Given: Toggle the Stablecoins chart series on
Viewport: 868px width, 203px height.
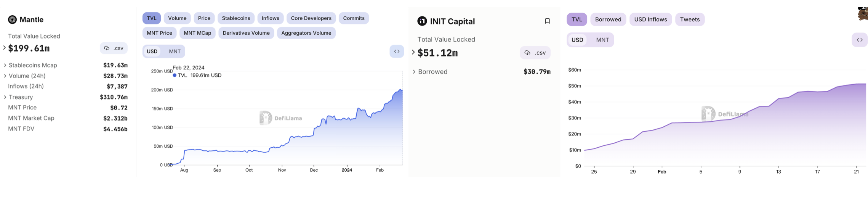Looking at the screenshot, I should tap(236, 18).
